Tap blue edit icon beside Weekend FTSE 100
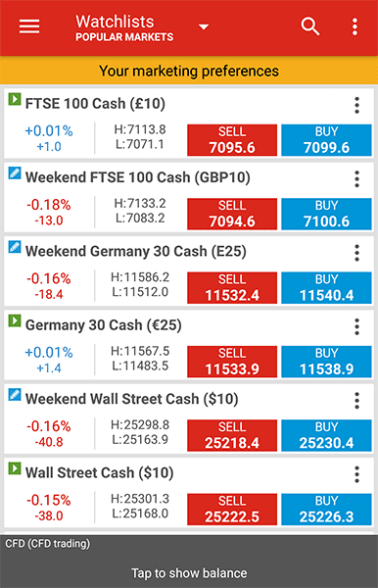 pyautogui.click(x=15, y=173)
